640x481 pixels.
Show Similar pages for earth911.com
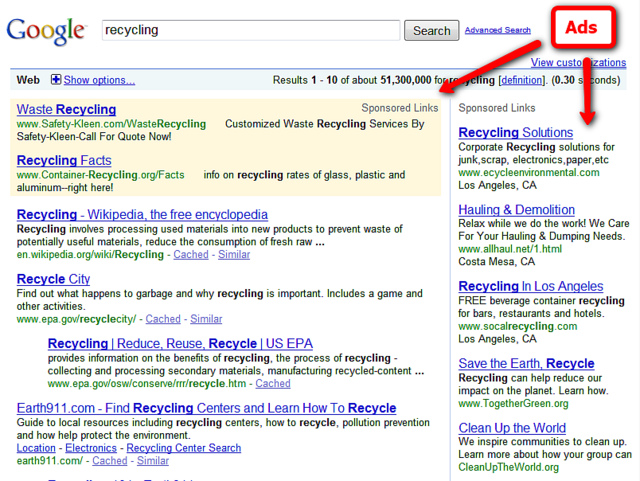click(153, 461)
